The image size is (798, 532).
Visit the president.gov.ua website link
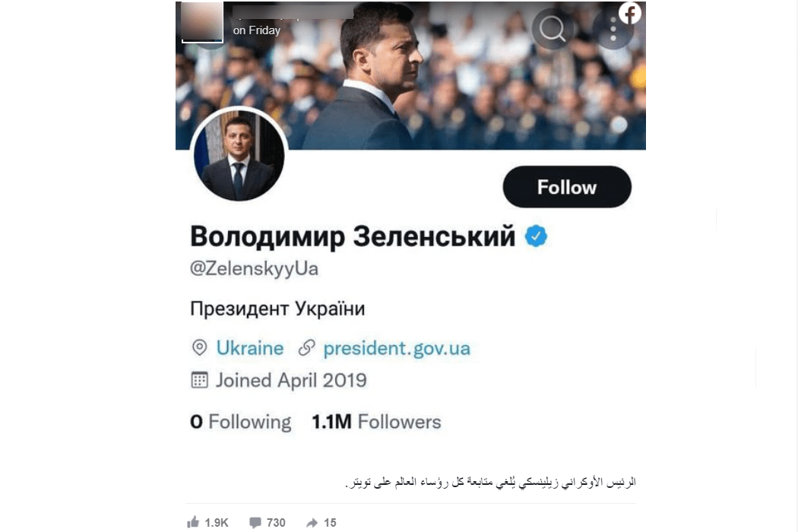(x=397, y=348)
